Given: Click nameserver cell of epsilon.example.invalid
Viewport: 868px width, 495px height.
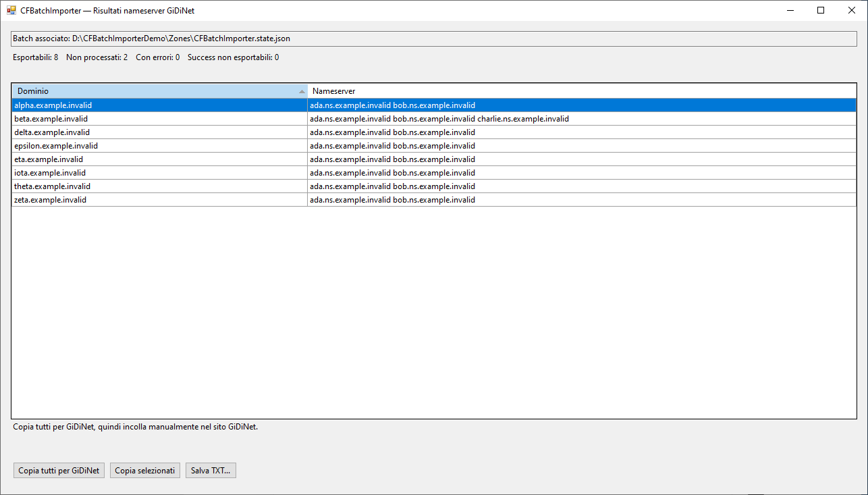Looking at the screenshot, I should click(x=582, y=146).
